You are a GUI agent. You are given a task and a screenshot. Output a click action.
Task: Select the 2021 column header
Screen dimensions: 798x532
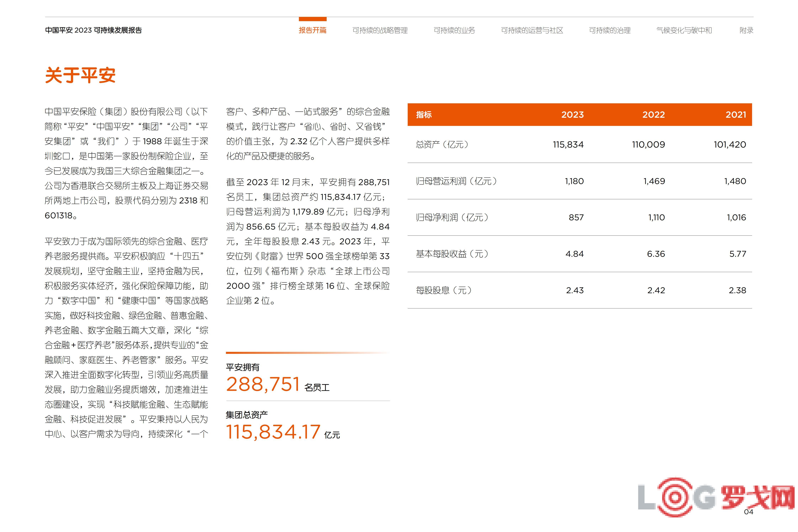[736, 115]
